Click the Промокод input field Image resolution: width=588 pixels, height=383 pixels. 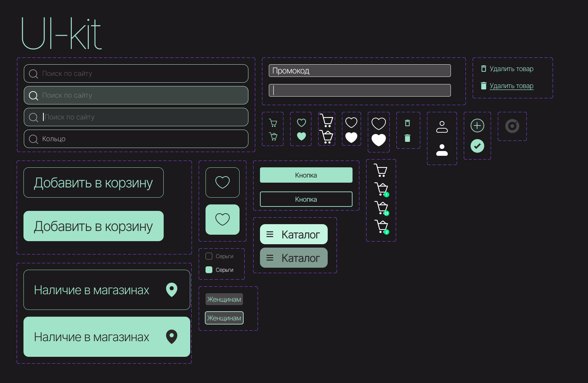[360, 71]
